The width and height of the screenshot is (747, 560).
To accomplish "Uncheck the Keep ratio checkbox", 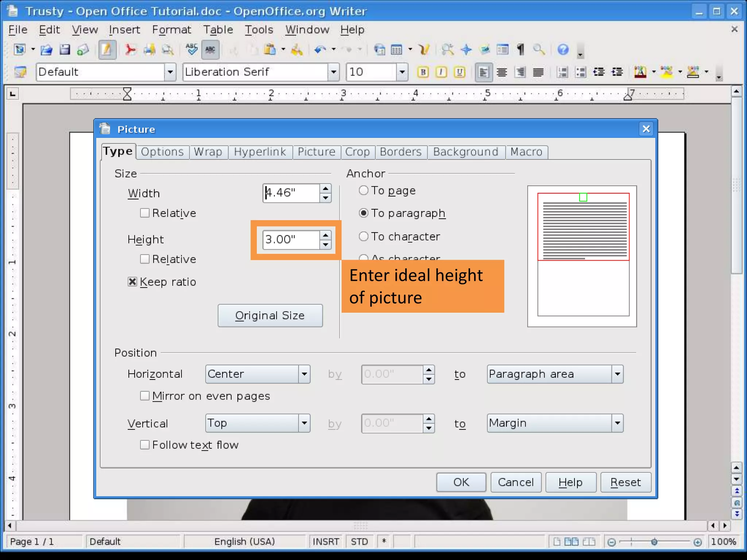I will (132, 281).
